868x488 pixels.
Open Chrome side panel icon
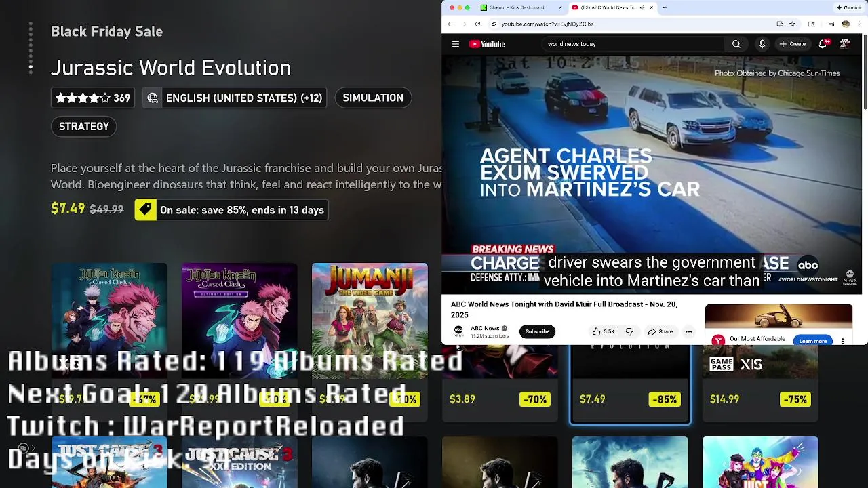tap(811, 24)
